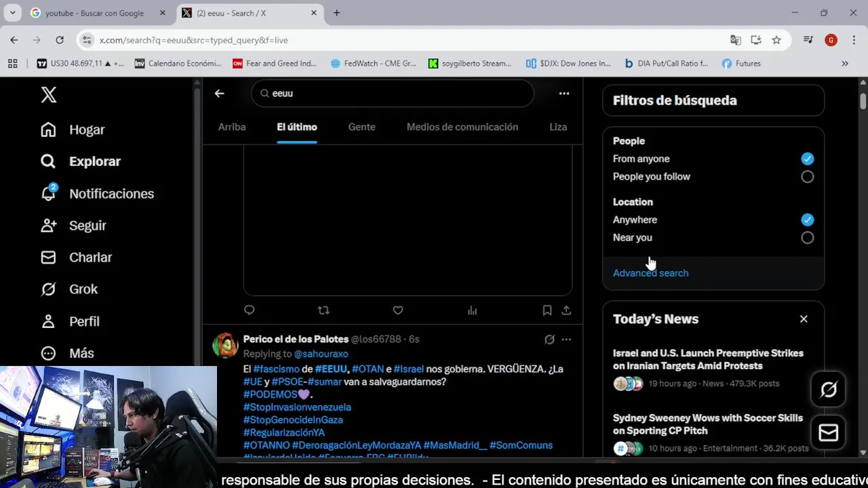Go back with the search back arrow
This screenshot has height=488, width=868.
(219, 94)
